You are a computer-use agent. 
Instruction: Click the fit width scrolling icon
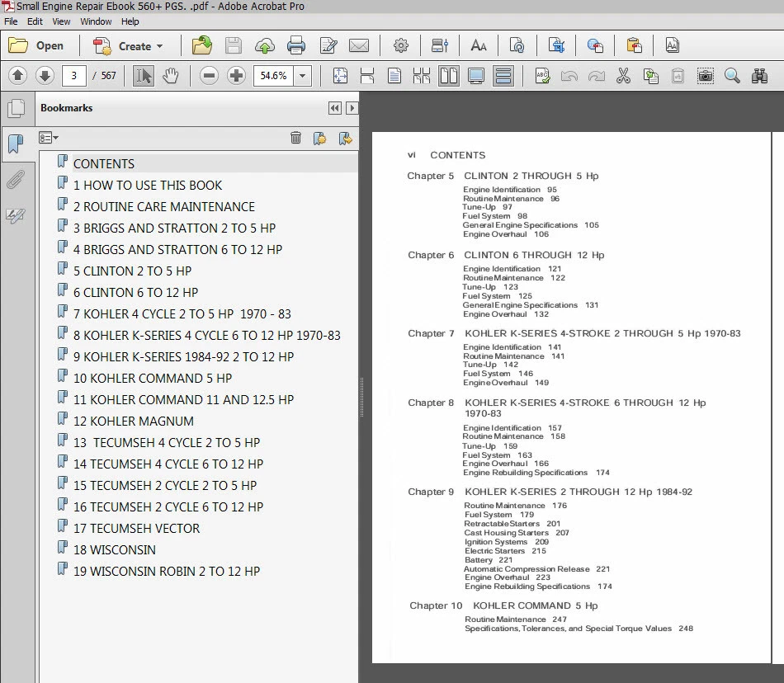(x=367, y=76)
